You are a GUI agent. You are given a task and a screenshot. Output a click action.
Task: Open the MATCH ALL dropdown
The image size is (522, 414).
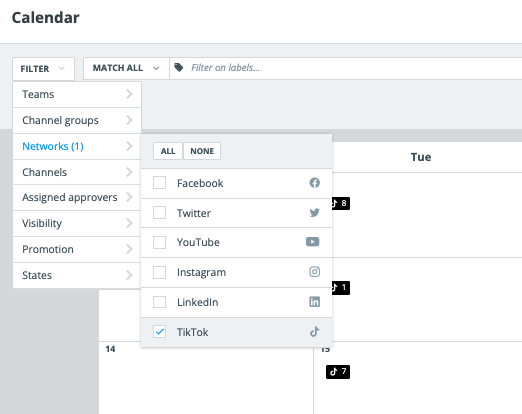126,68
